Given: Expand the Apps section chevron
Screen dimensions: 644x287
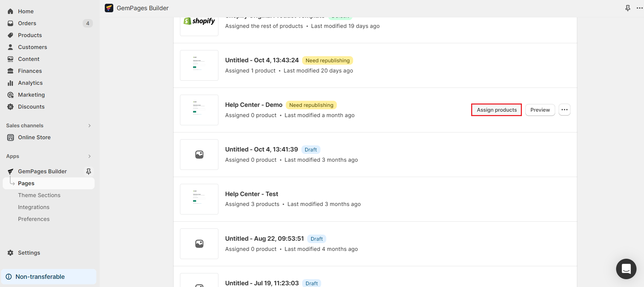Looking at the screenshot, I should pyautogui.click(x=89, y=156).
